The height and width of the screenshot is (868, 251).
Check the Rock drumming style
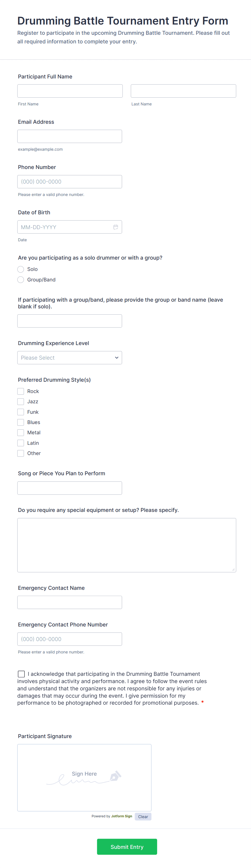click(21, 391)
